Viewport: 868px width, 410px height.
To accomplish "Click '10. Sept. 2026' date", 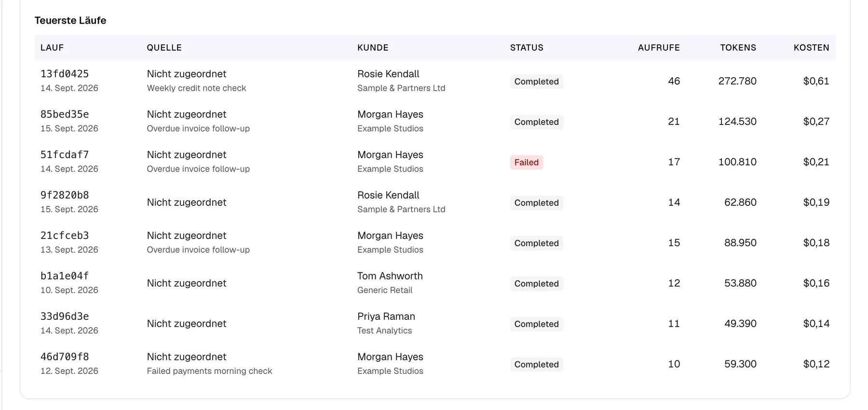I will coord(69,290).
